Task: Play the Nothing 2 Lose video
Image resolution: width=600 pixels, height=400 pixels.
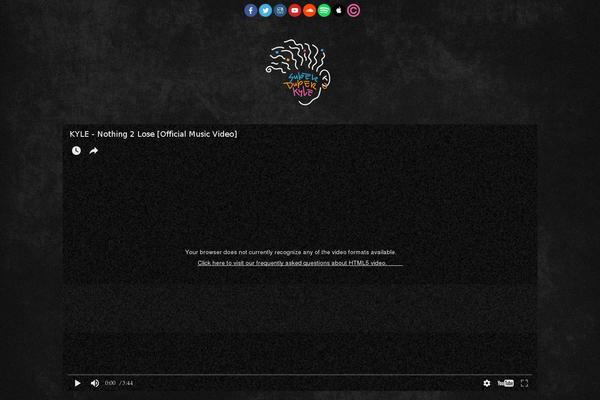Action: (77, 383)
